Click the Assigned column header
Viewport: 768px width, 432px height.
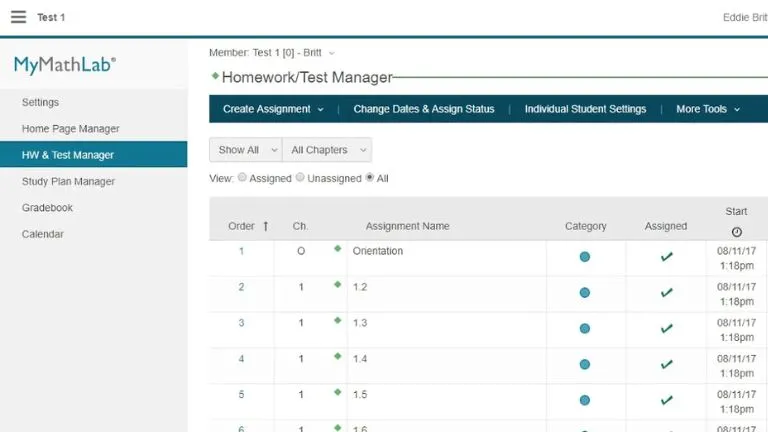(666, 226)
